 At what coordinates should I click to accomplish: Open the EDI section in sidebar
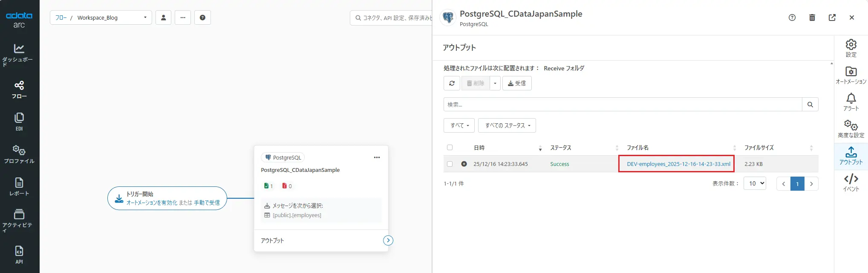(19, 122)
